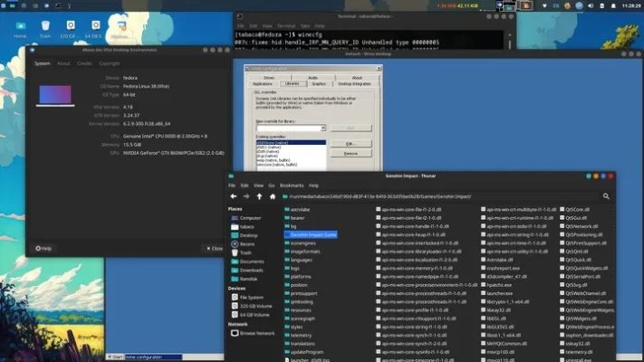Select crashreport.exe in Thunar file list
644x362 pixels.
[x=500, y=268]
